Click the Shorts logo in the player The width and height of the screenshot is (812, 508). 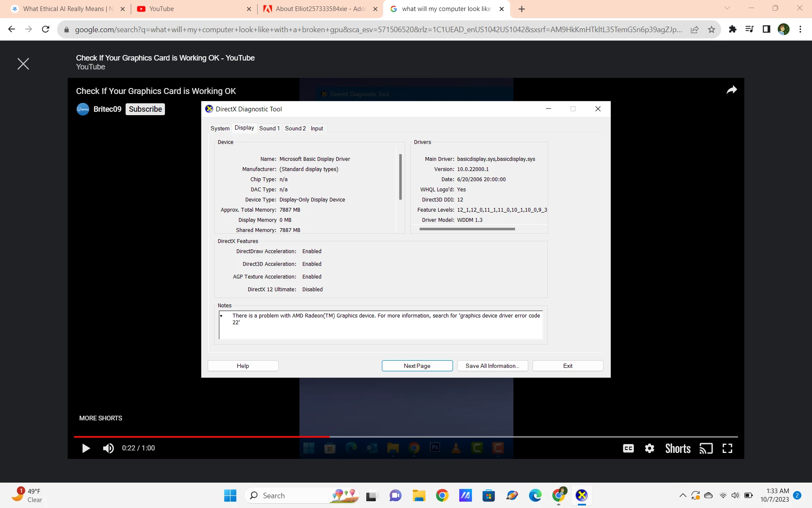(x=678, y=448)
